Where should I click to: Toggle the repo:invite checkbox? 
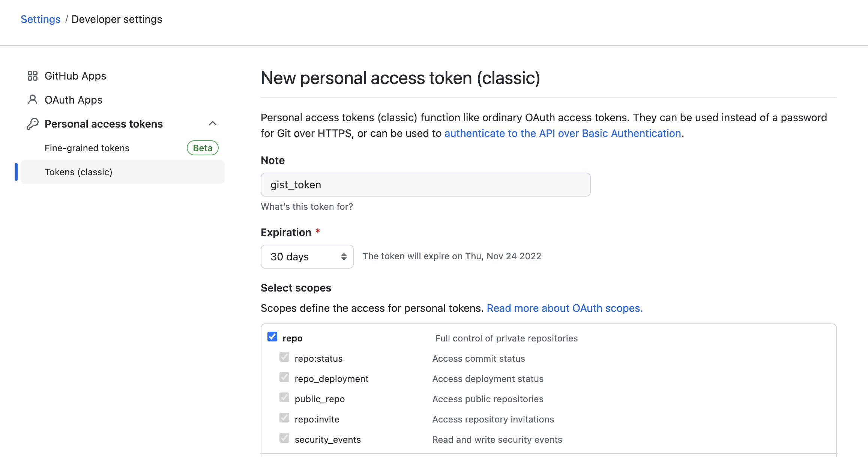click(x=284, y=418)
